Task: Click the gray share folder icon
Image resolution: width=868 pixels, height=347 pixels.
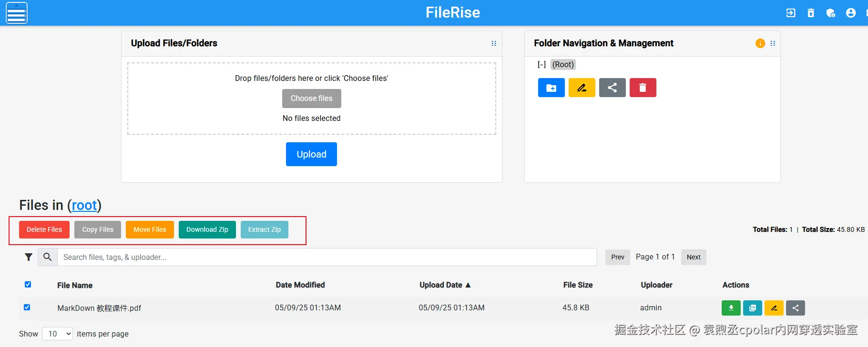Action: pyautogui.click(x=613, y=88)
